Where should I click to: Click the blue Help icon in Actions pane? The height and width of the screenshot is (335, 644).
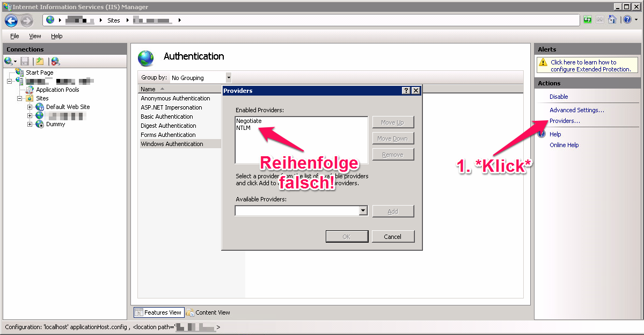tap(543, 134)
